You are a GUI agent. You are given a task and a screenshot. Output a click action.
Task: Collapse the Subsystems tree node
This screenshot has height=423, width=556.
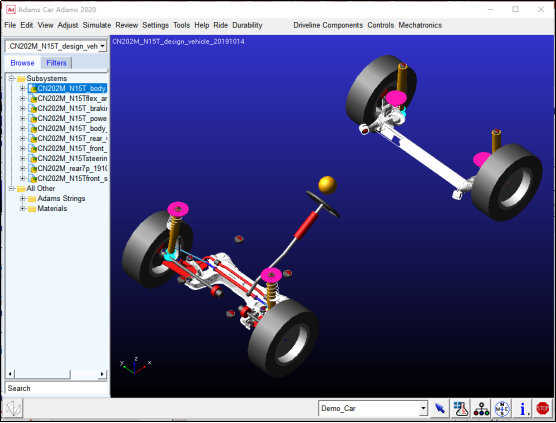click(11, 78)
